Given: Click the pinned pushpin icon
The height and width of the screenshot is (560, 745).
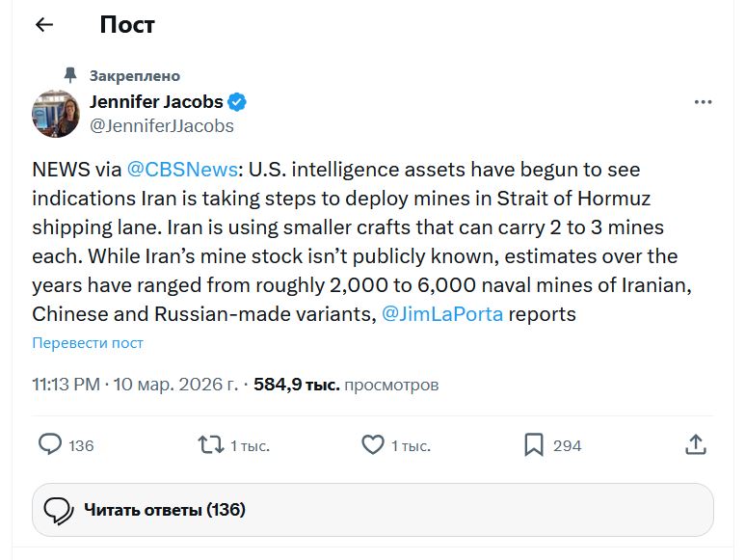Looking at the screenshot, I should pos(69,74).
